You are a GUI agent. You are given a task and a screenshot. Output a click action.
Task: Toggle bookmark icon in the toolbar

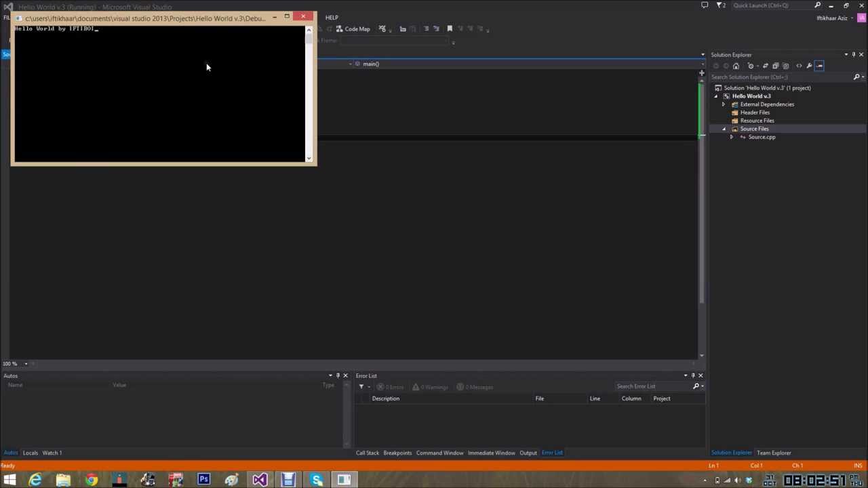pyautogui.click(x=449, y=28)
